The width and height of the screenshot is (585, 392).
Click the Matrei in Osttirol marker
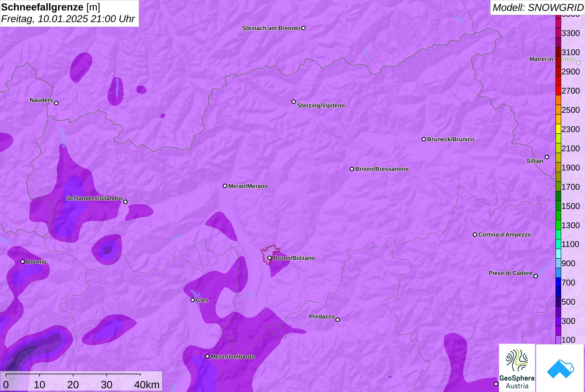pyautogui.click(x=578, y=63)
